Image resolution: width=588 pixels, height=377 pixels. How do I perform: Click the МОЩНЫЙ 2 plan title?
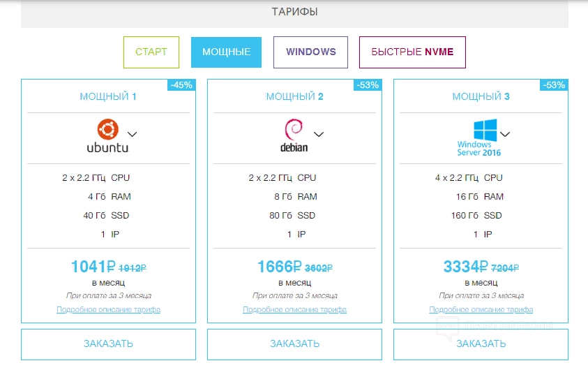[x=294, y=96]
